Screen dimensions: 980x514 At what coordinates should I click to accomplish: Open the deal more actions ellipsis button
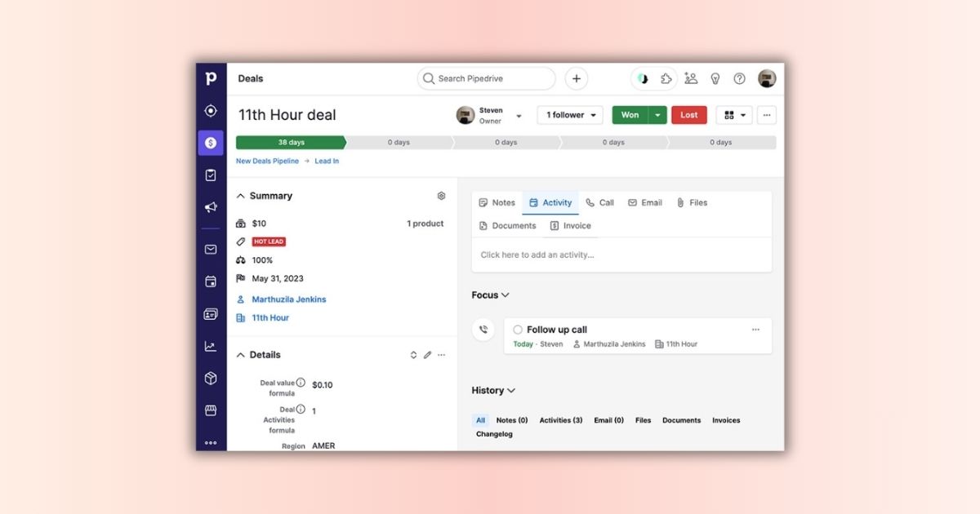(x=767, y=115)
